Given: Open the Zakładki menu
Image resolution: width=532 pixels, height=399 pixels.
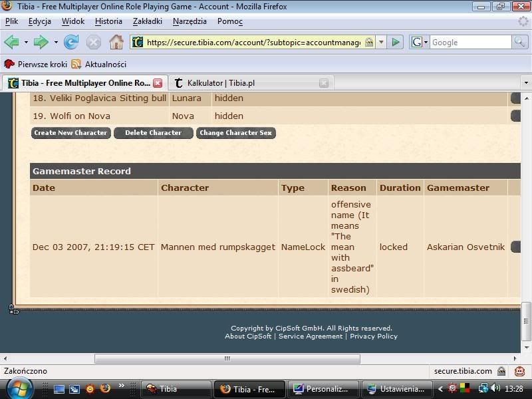Looking at the screenshot, I should (x=148, y=21).
